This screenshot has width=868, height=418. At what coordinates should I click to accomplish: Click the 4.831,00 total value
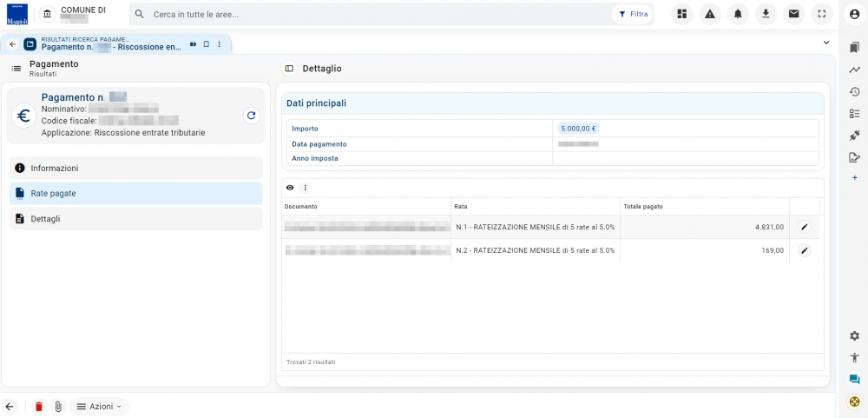769,228
